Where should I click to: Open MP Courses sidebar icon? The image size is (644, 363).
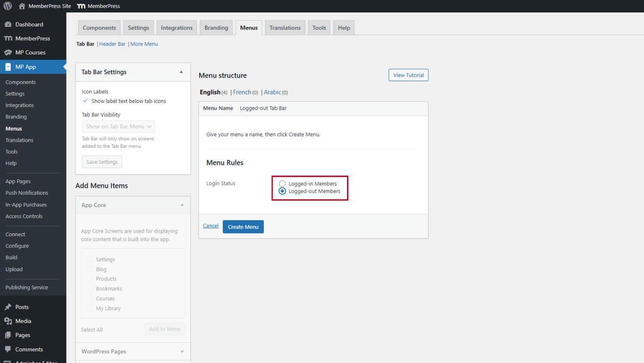(8, 52)
